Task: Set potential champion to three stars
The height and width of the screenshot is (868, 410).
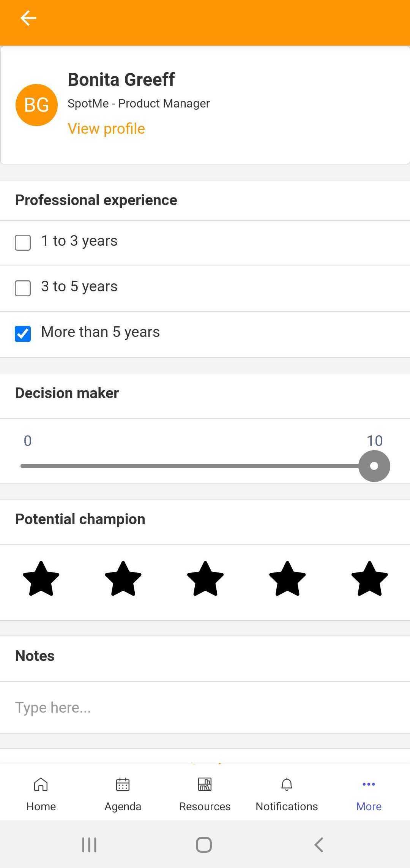Action: 205,579
